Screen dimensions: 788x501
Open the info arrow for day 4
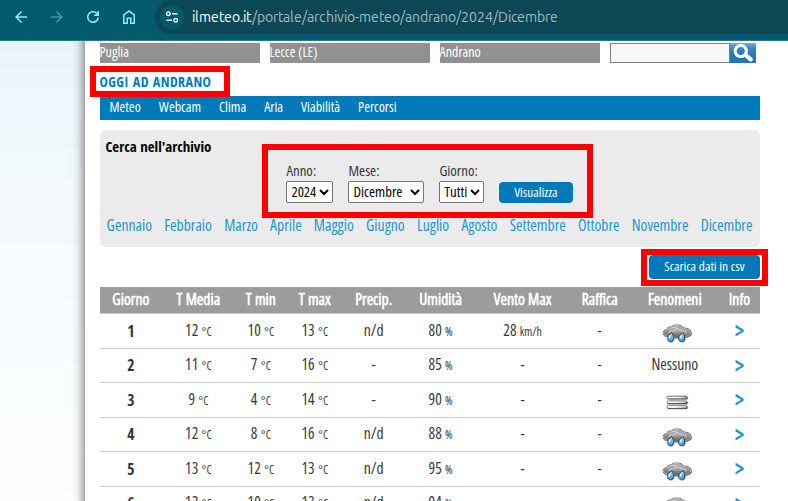(739, 434)
